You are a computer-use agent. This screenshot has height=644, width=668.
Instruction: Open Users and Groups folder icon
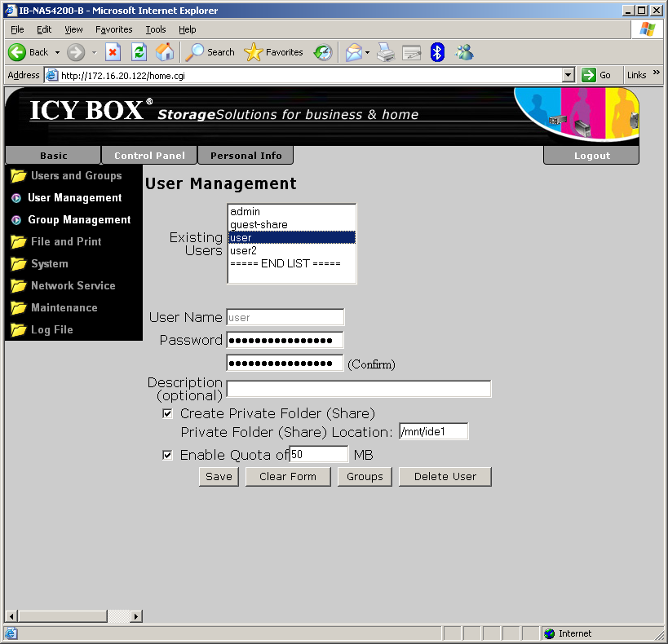coord(18,175)
